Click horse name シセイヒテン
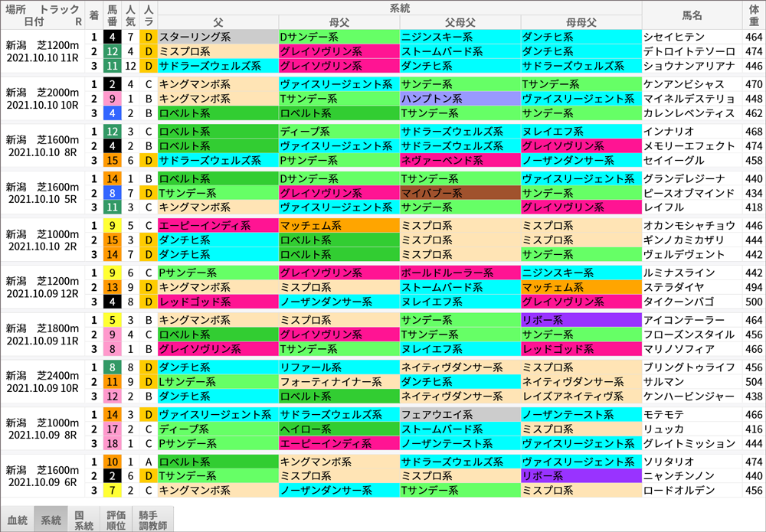Image resolution: width=766 pixels, height=532 pixels. pos(669,36)
